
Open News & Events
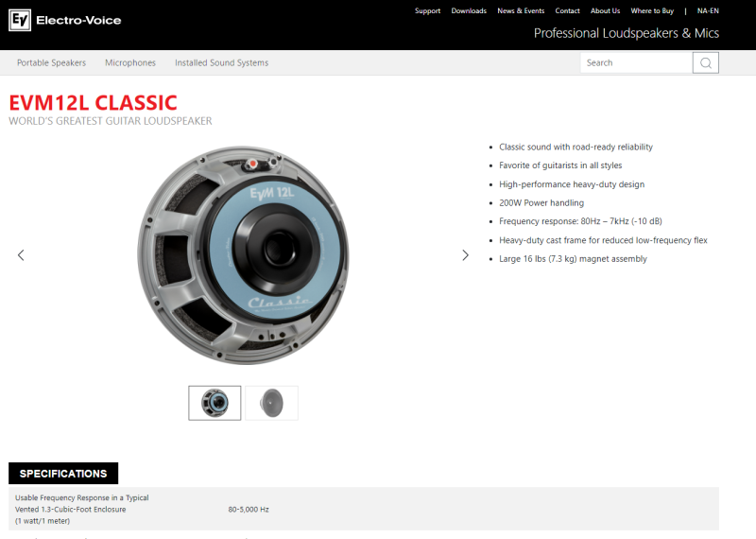coord(521,10)
